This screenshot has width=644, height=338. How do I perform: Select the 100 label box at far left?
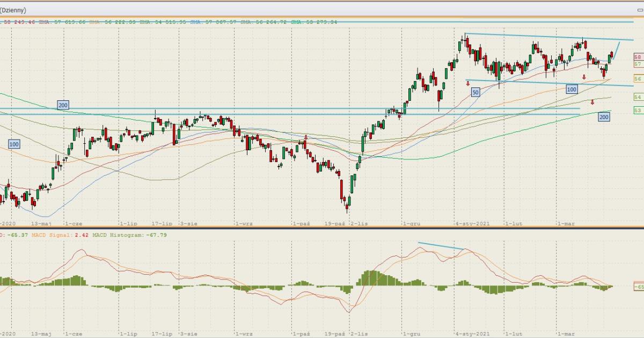[x=14, y=144]
